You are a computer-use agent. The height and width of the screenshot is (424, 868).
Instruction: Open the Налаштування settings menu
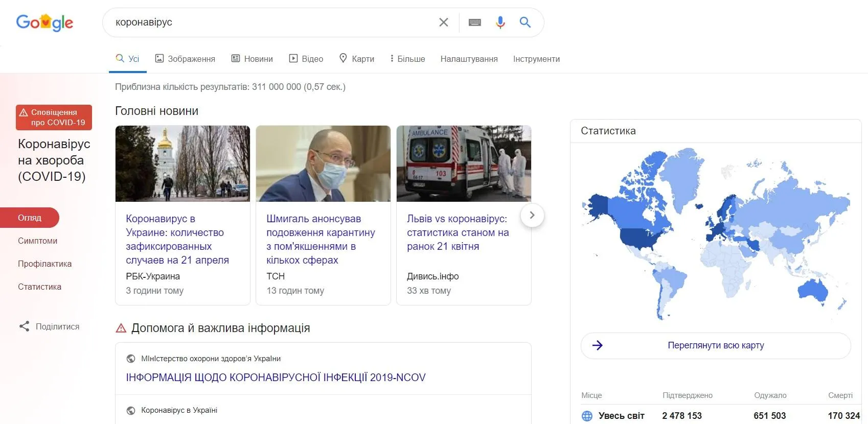[469, 59]
